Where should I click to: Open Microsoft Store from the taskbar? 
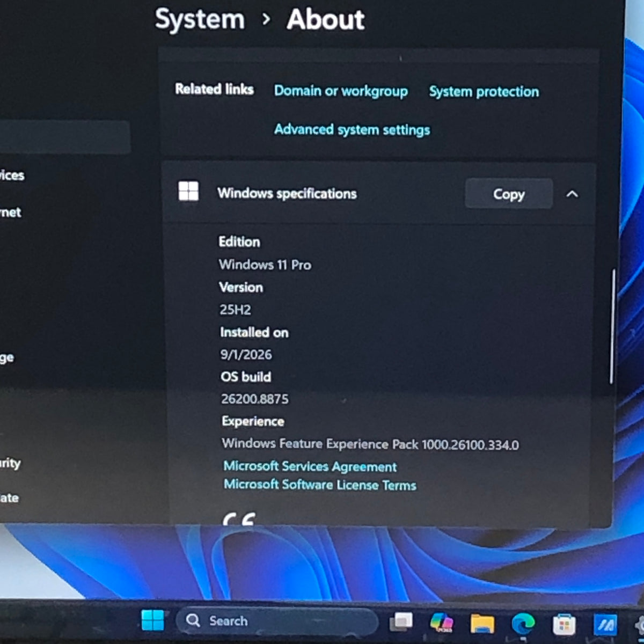coord(564,625)
